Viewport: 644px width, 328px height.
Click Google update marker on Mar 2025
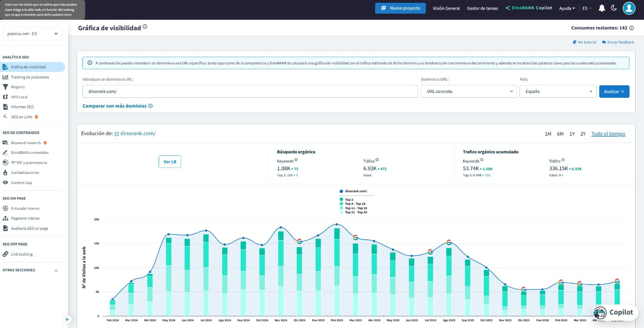pos(355,237)
